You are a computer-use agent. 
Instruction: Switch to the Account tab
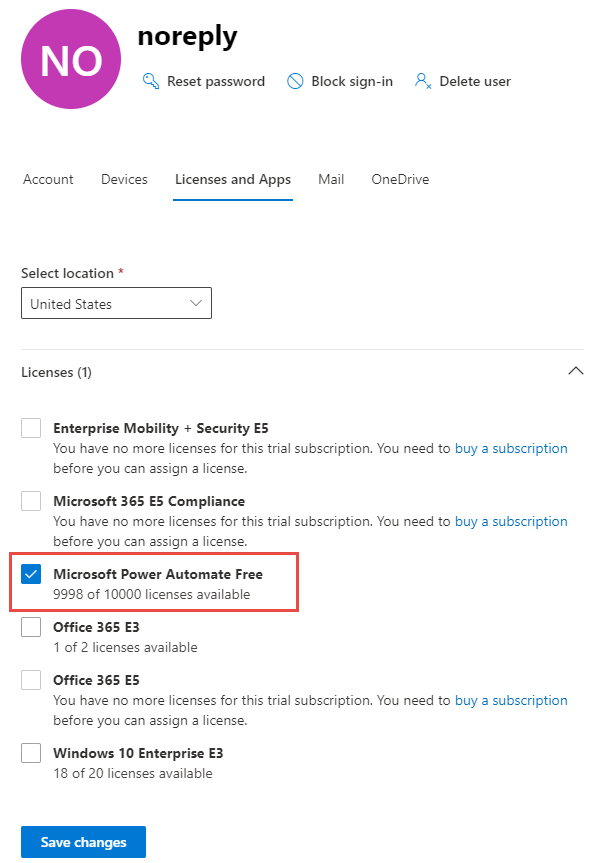coord(48,180)
